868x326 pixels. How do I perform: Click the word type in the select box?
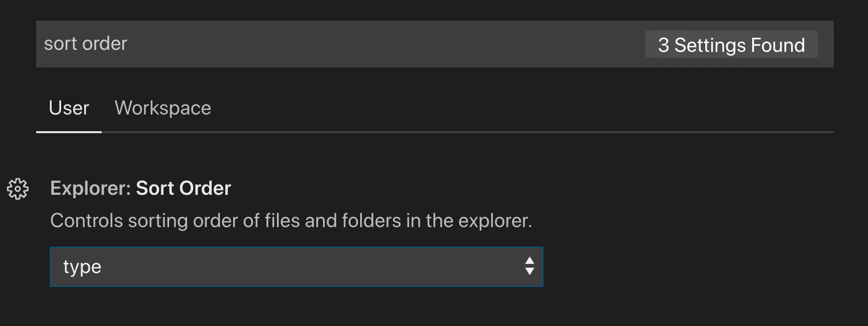coord(82,267)
